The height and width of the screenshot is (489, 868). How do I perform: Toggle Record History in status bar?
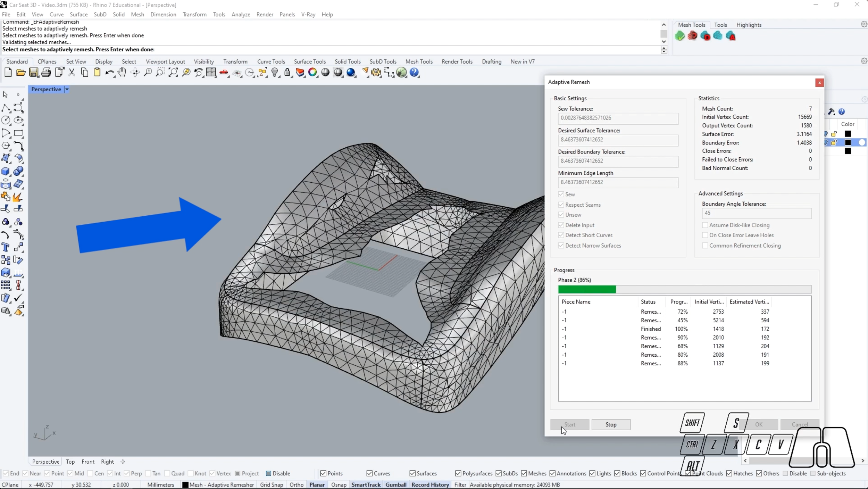tap(430, 484)
